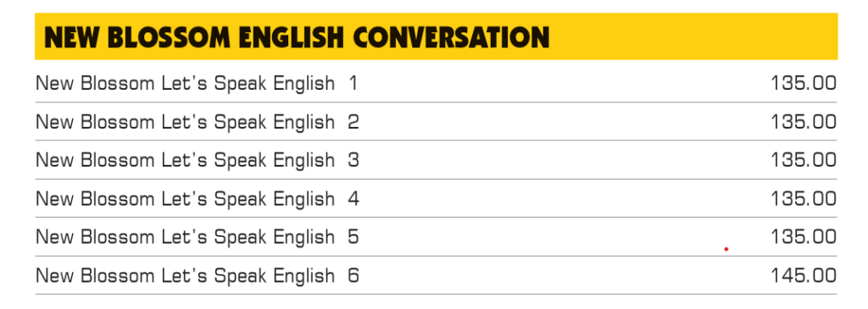The image size is (868, 309).
Task: Click the word CONVERSATION in the yellow banner
Action: [451, 37]
